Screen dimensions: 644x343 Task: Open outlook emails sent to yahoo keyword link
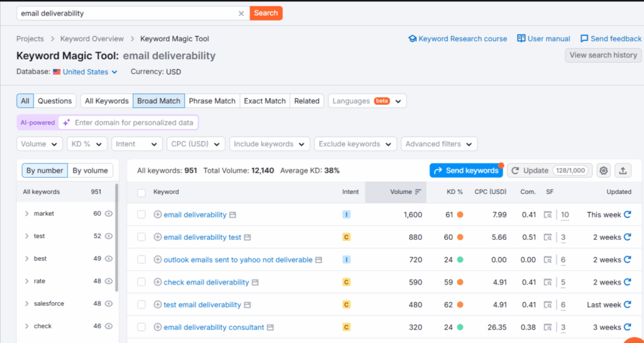click(238, 259)
